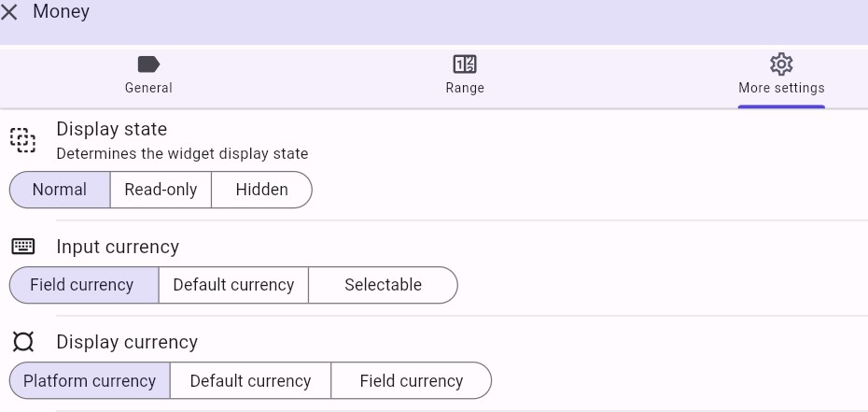The image size is (868, 412).
Task: Set display state to Hidden
Action: click(261, 190)
